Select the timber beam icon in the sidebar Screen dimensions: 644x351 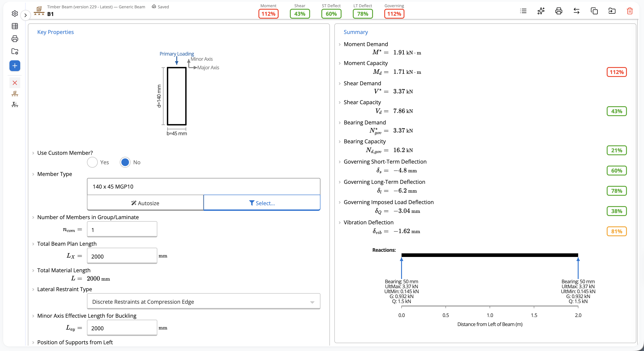coord(15,94)
